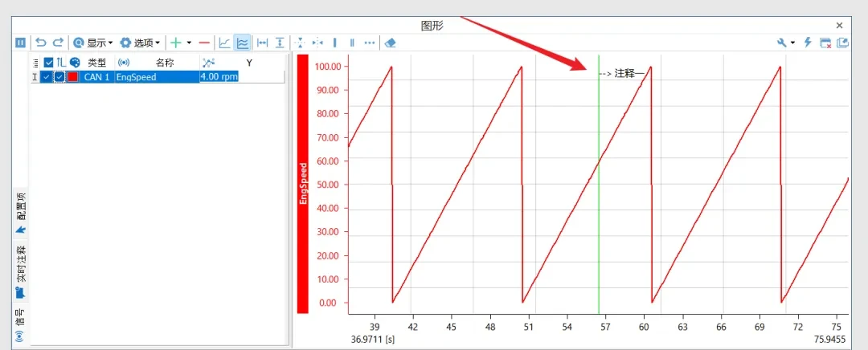The height and width of the screenshot is (350, 868).
Task: Click the undo arrow icon
Action: pos(41,43)
